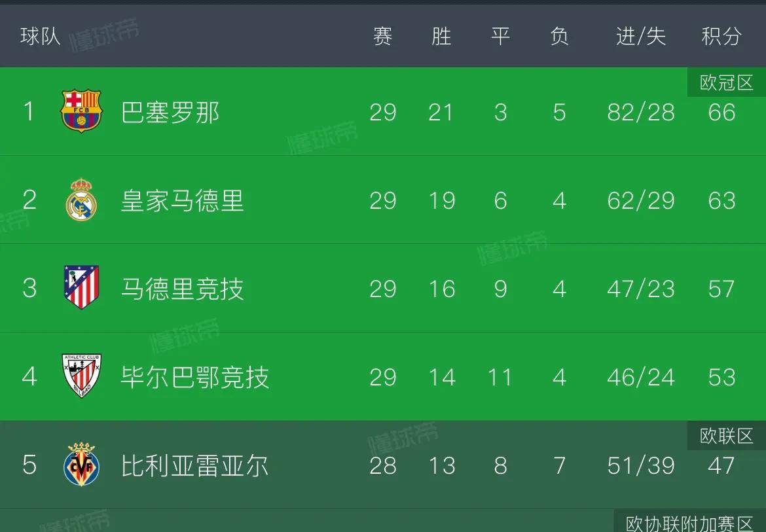Click Barcelona's 66 points value

721,113
